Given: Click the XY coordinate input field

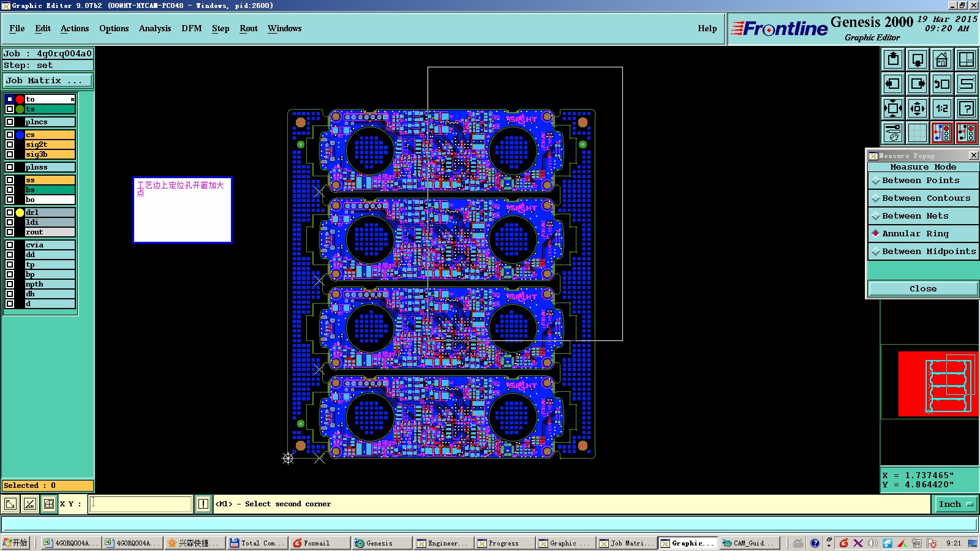Looking at the screenshot, I should [141, 504].
